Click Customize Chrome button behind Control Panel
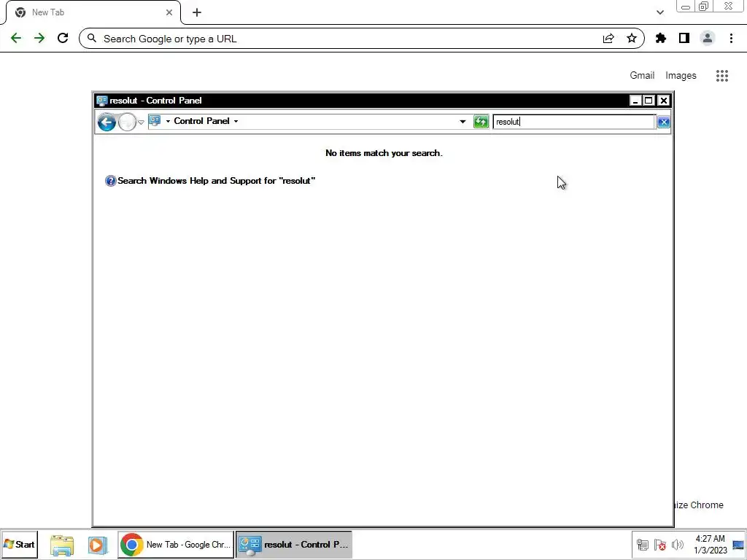Screen dimensions: 747x560 699,505
